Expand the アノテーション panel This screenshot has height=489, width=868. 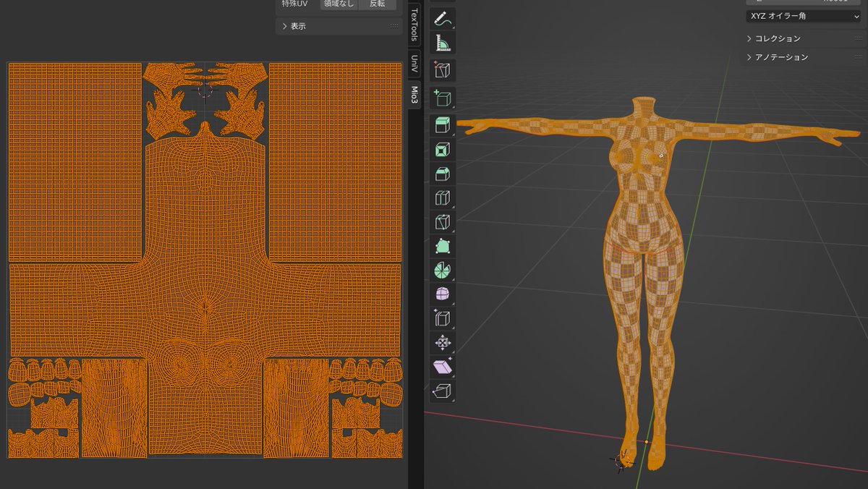click(804, 57)
